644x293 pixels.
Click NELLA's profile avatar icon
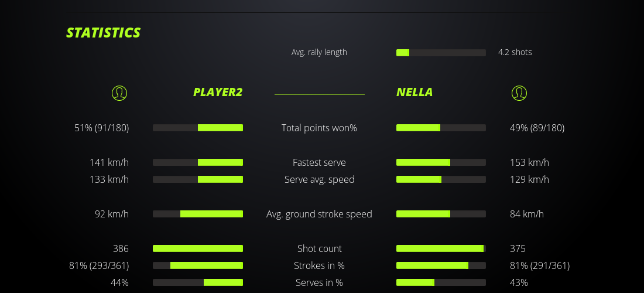pos(519,93)
